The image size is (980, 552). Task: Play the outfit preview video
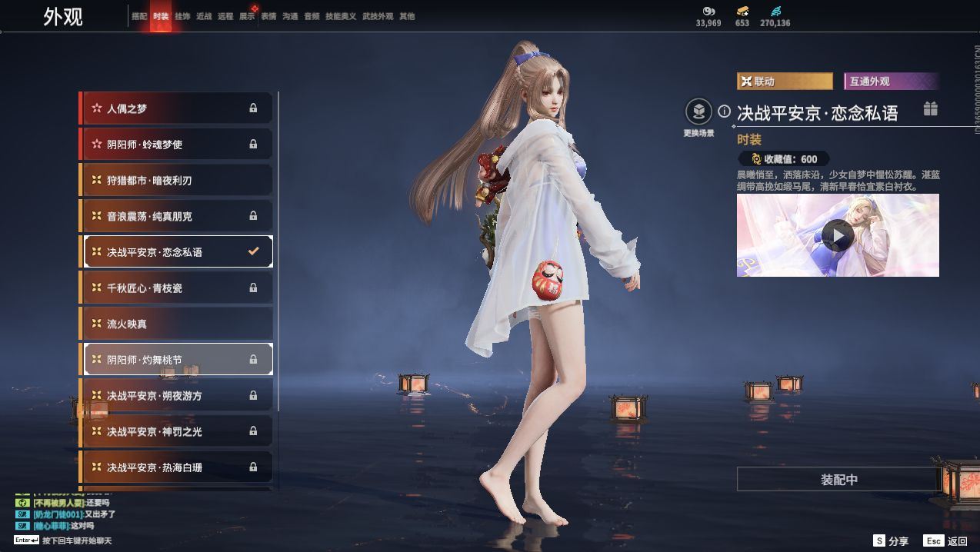pyautogui.click(x=837, y=235)
